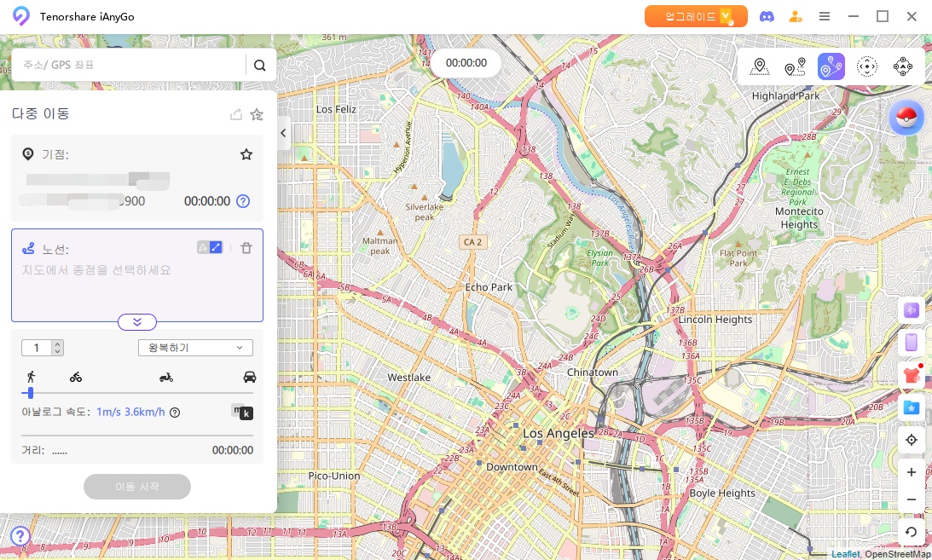Image resolution: width=932 pixels, height=560 pixels.
Task: Click the orange 업그레이드 upgrade button
Action: coord(696,16)
